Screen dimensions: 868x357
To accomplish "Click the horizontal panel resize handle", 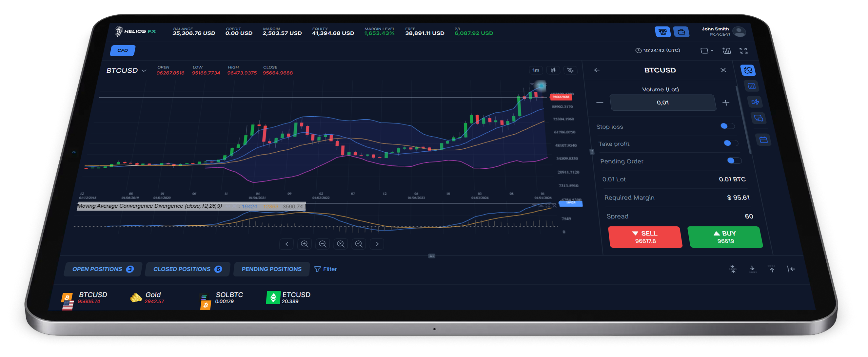I will pos(431,256).
